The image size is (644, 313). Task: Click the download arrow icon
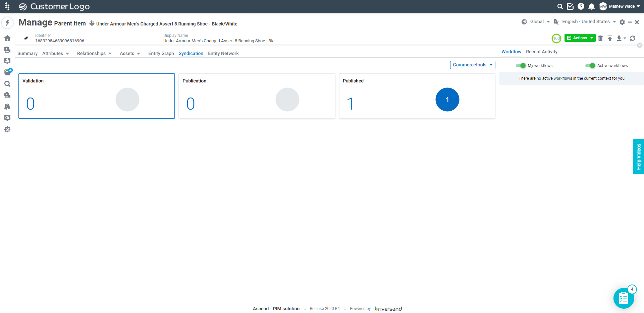pyautogui.click(x=619, y=38)
